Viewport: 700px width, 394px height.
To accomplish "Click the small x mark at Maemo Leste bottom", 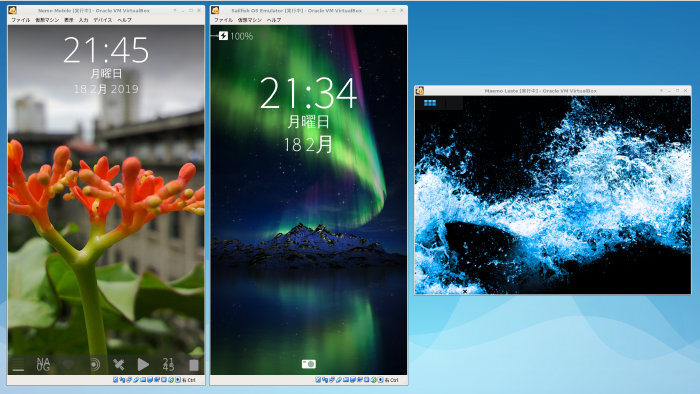I will click(465, 291).
